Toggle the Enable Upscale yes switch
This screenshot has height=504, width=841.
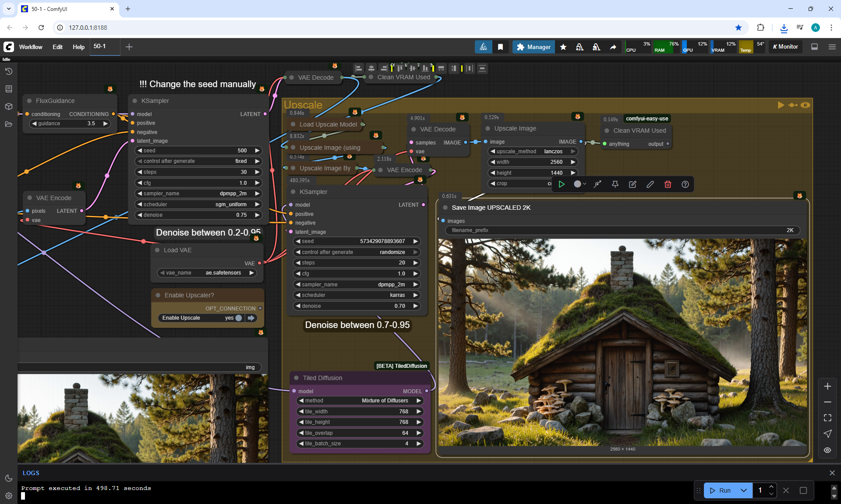coord(238,318)
